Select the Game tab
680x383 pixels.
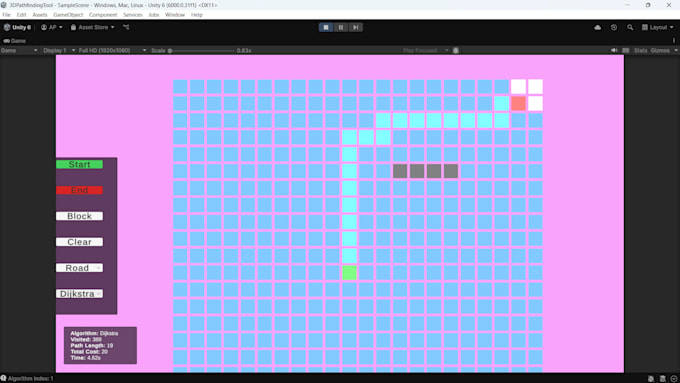15,41
